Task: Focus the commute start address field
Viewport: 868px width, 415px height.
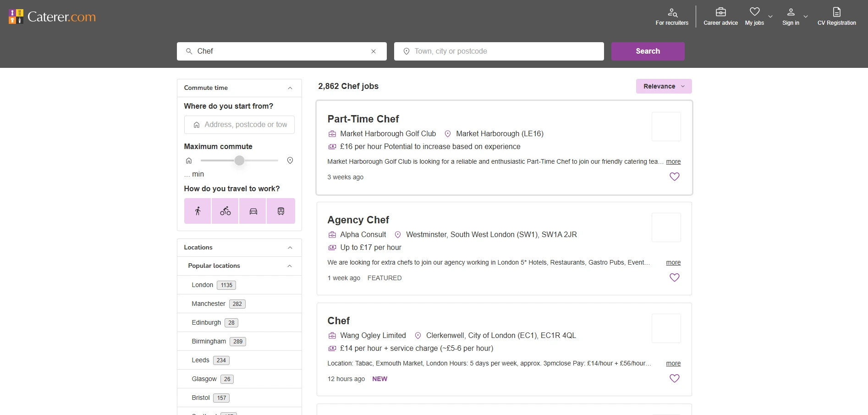Action: [x=239, y=125]
